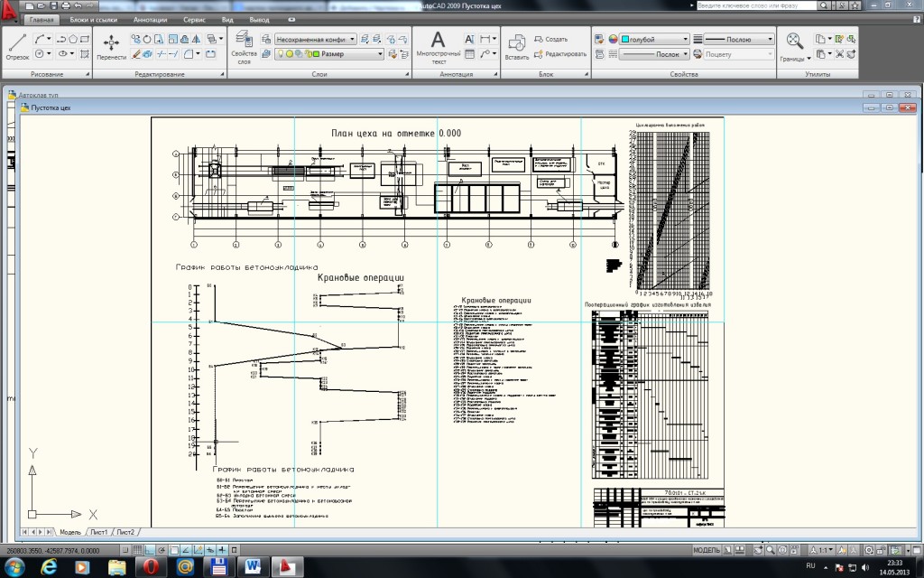Viewport: 924px width, 578px height.
Task: Click the Windows Start button
Action: (13, 567)
